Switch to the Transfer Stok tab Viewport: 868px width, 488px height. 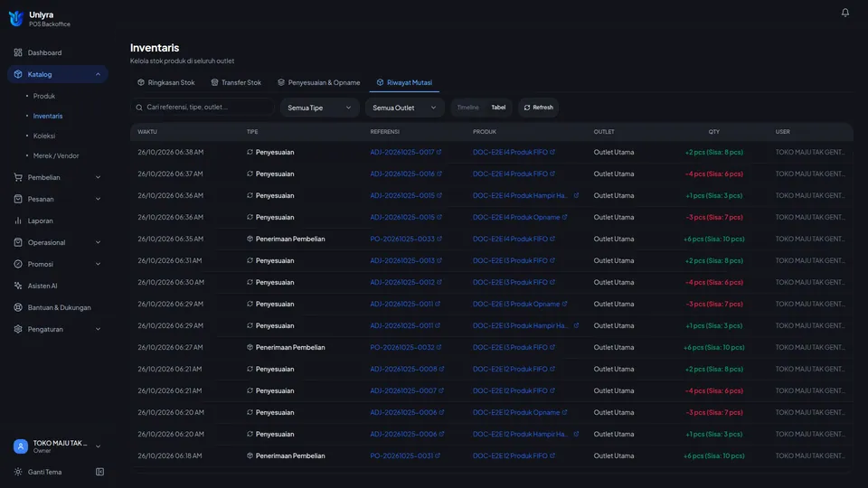pyautogui.click(x=236, y=82)
